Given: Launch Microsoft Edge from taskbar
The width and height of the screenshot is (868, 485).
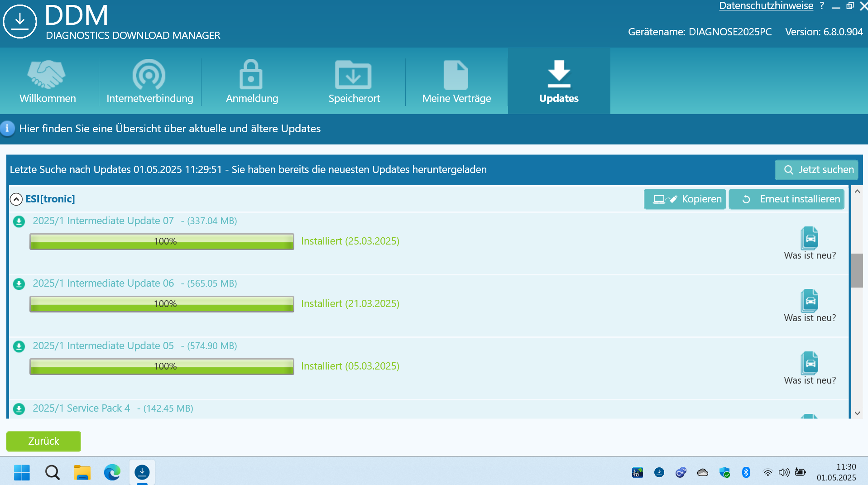Looking at the screenshot, I should [112, 473].
